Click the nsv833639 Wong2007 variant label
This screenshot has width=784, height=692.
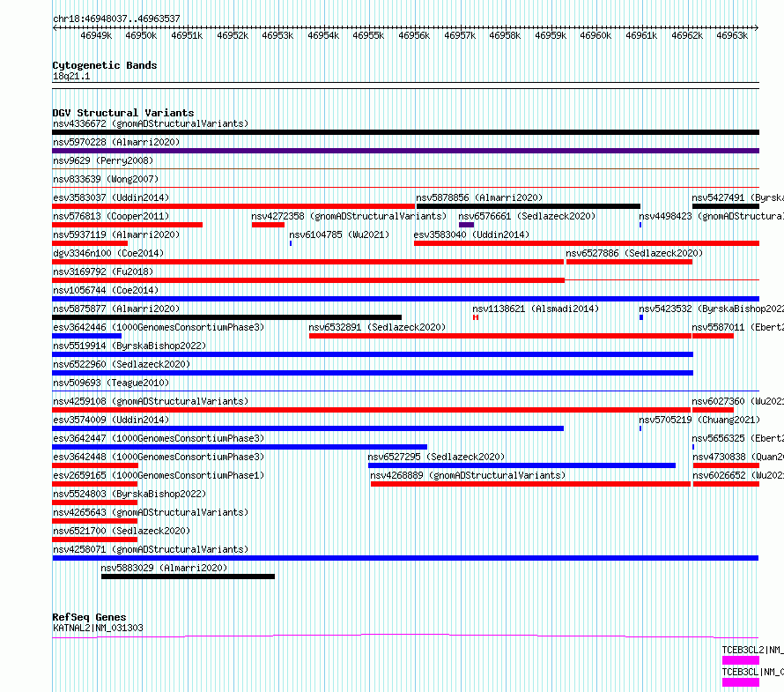point(106,179)
